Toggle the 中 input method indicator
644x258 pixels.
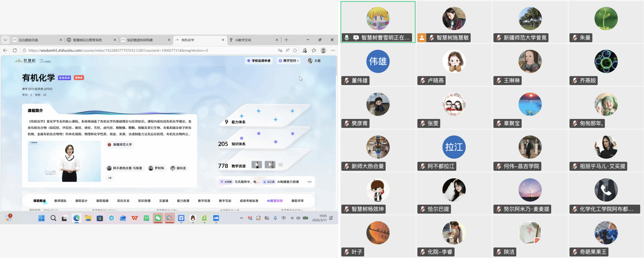tap(284, 218)
